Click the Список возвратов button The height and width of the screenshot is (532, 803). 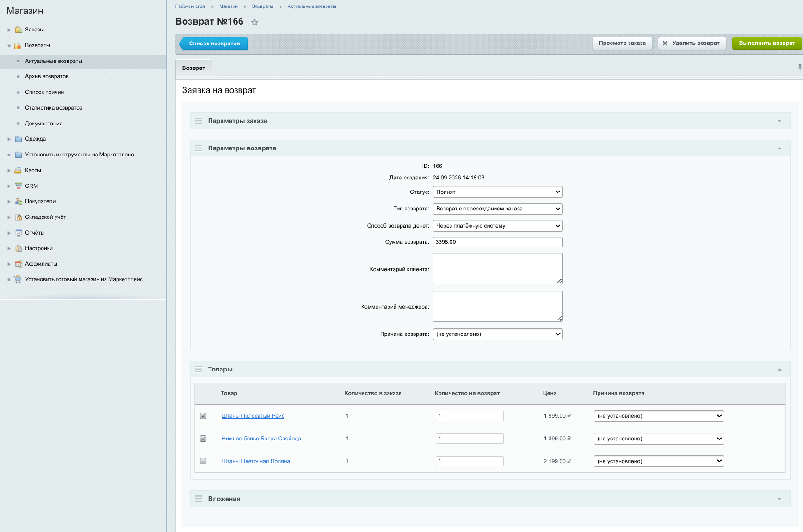(214, 43)
